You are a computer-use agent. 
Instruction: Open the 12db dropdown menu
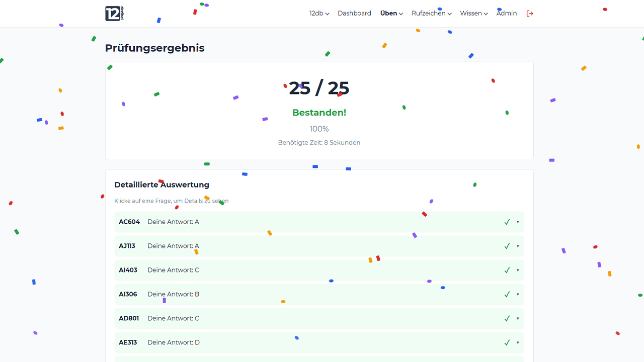[x=319, y=13]
